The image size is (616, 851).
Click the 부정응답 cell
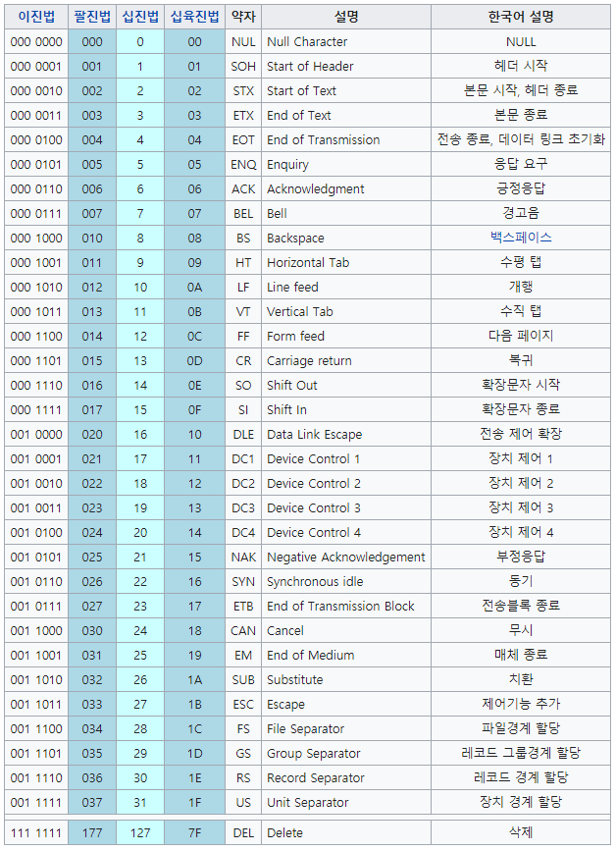pyautogui.click(x=521, y=558)
